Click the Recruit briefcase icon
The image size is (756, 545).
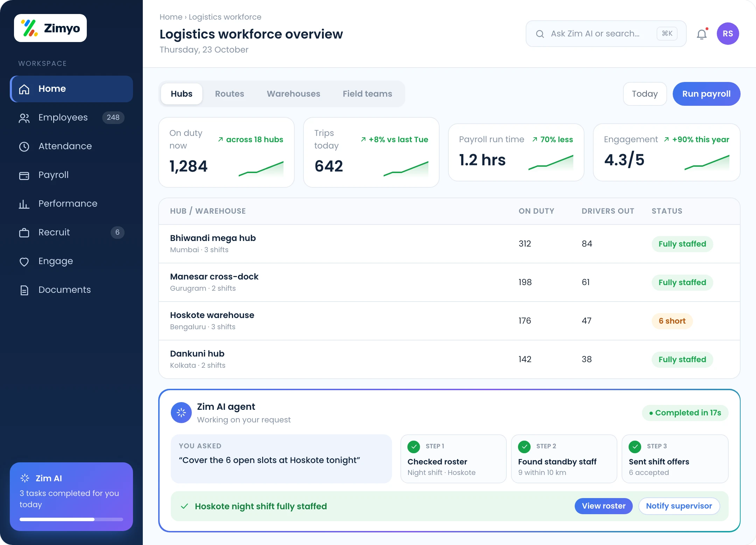(24, 233)
